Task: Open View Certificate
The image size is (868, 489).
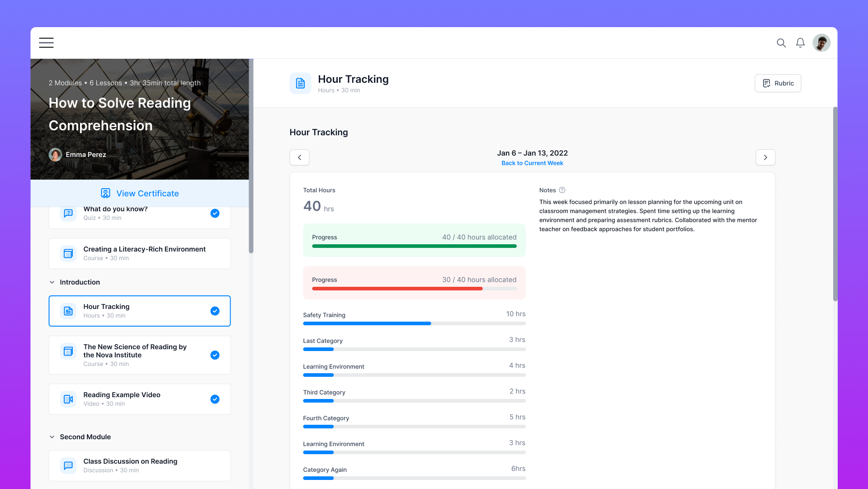Action: pos(140,193)
